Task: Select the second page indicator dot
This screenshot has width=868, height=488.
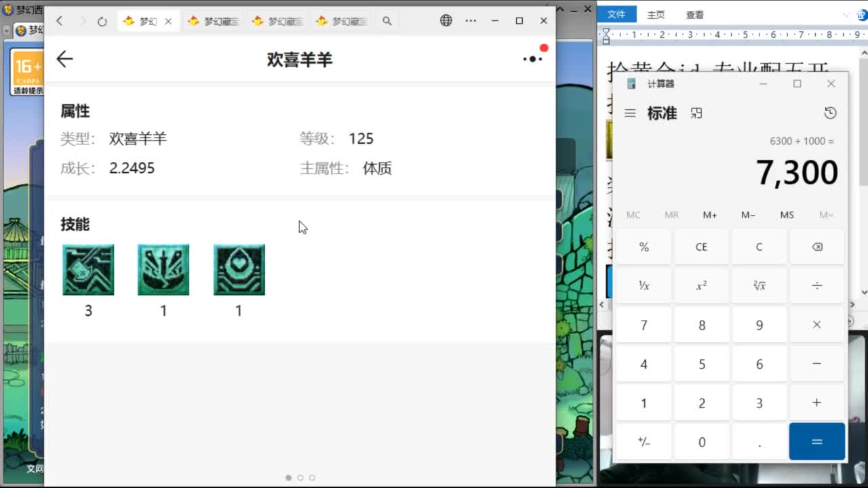Action: click(300, 478)
